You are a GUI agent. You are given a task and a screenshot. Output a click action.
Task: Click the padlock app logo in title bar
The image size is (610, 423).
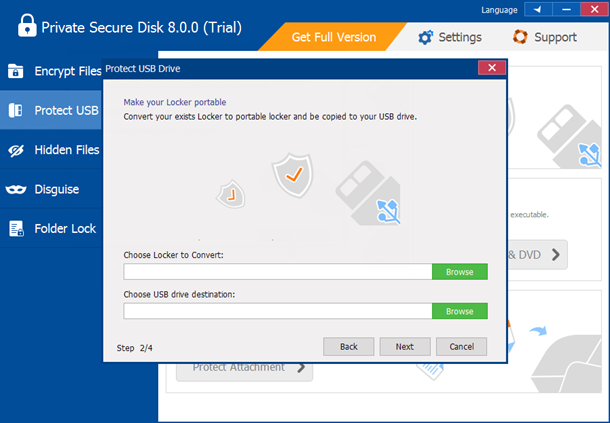[x=22, y=28]
